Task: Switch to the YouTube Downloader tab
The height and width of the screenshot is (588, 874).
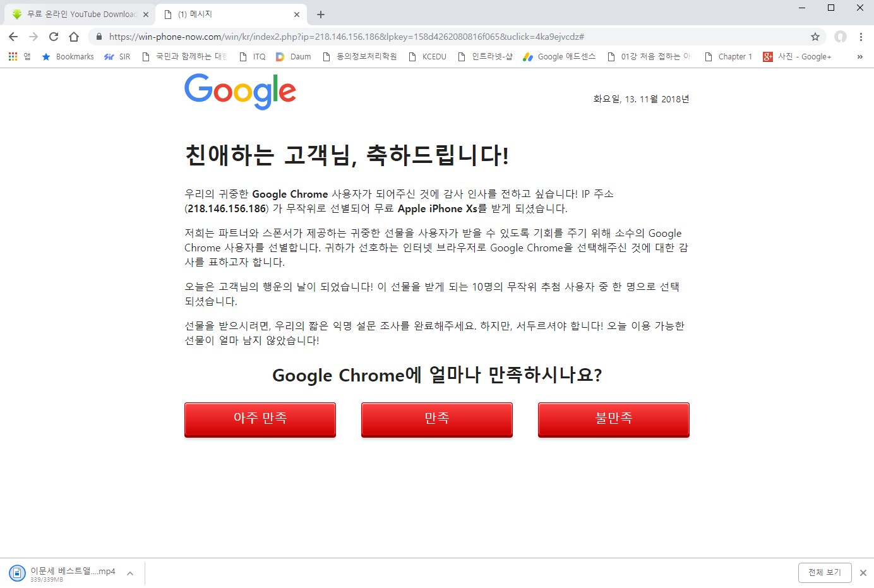Action: pos(81,14)
